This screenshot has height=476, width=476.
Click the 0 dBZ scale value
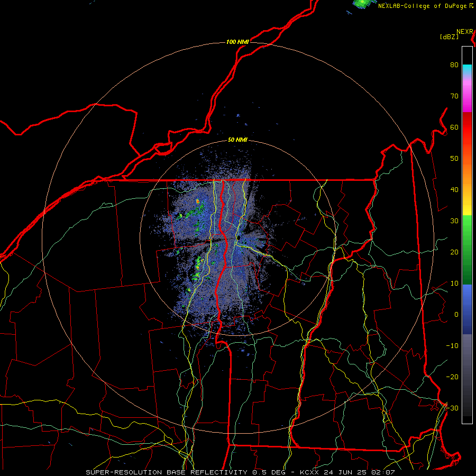tap(456, 315)
